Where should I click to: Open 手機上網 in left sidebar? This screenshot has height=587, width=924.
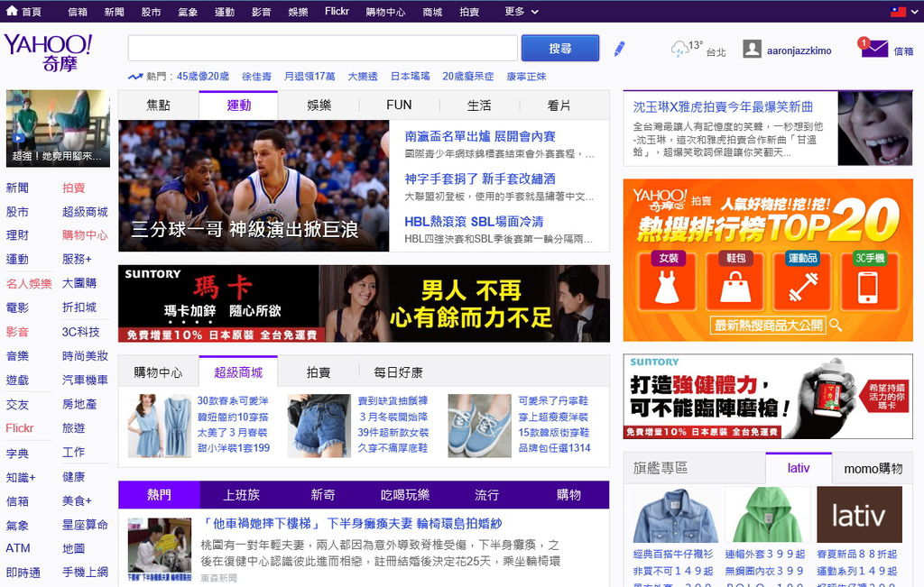[x=85, y=572]
